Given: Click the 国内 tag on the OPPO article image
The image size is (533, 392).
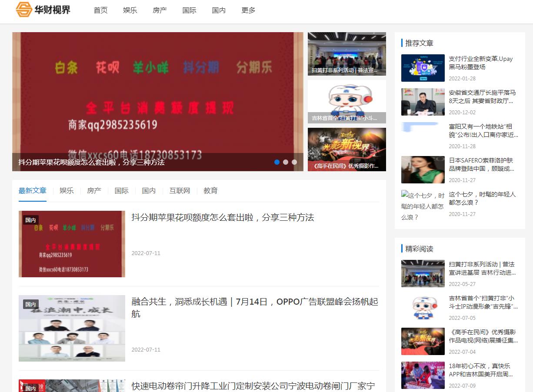Looking at the screenshot, I should tap(30, 304).
